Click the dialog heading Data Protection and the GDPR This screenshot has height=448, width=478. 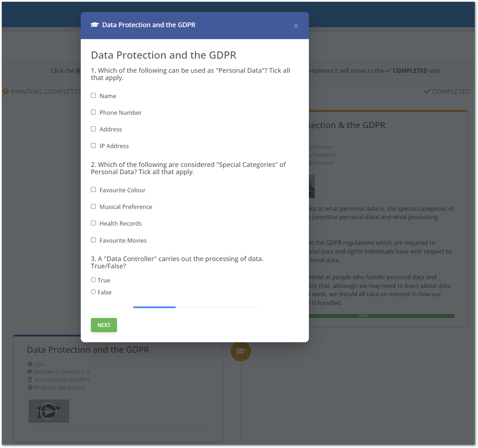coord(164,55)
